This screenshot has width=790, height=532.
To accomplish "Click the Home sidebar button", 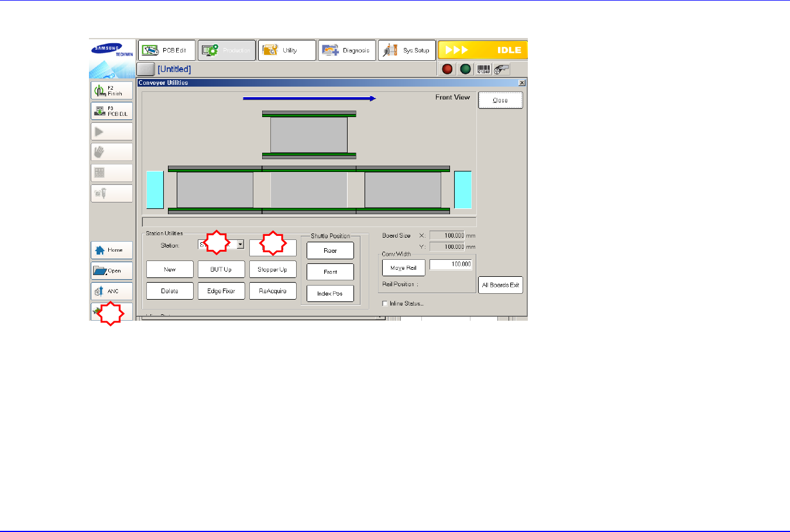I will pyautogui.click(x=112, y=250).
